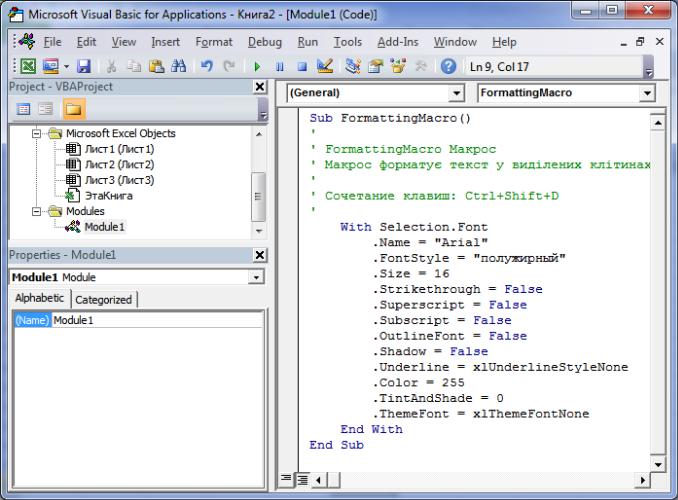
Task: Click code window scroll down arrow
Action: point(658,465)
